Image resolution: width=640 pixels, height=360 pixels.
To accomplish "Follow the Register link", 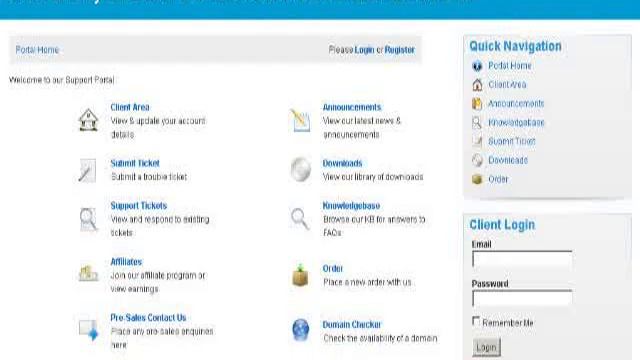I will (400, 50).
